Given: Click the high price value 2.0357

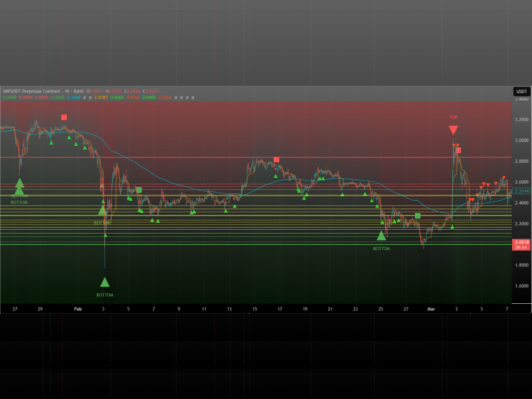Looking at the screenshot, I should 115,91.
